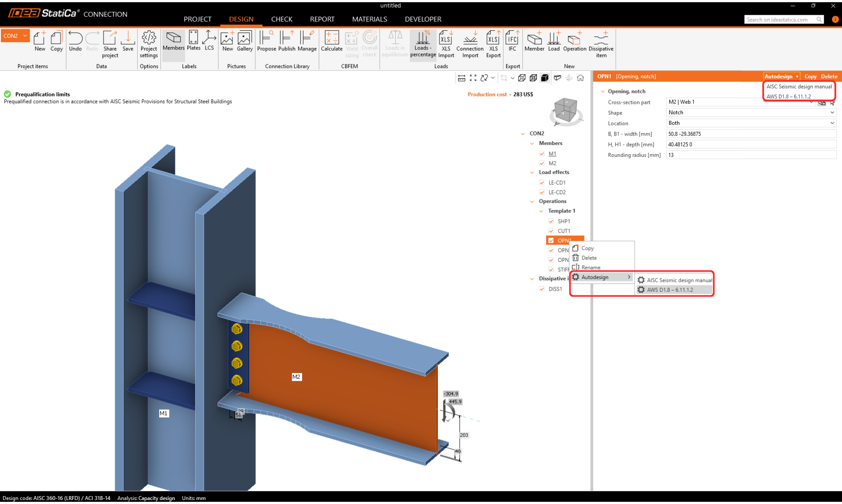Choose AWS D1.8 – 6.11.1.2 in submenu
Viewport: 842px width, 504px height.
(670, 290)
